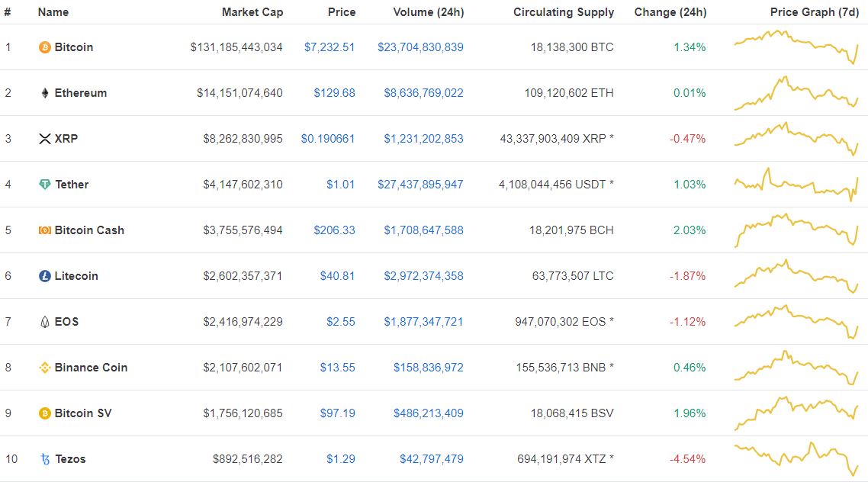
Task: Click XRP price $0.190661
Action: [328, 138]
